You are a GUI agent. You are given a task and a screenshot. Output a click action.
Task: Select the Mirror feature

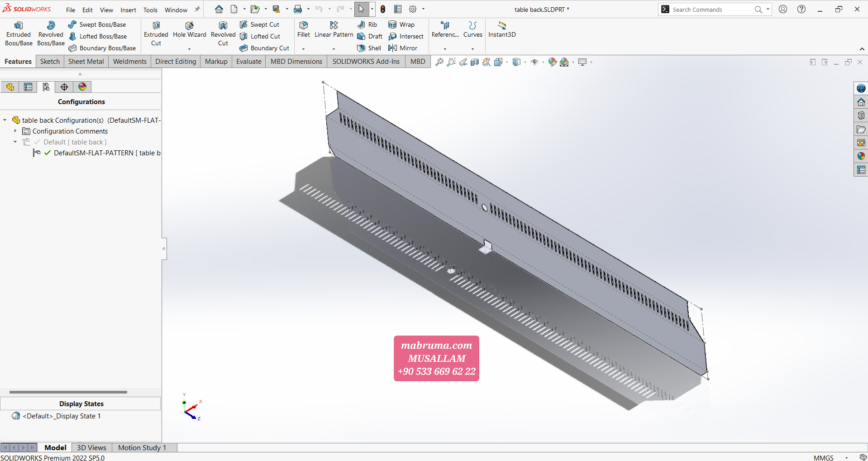click(403, 48)
